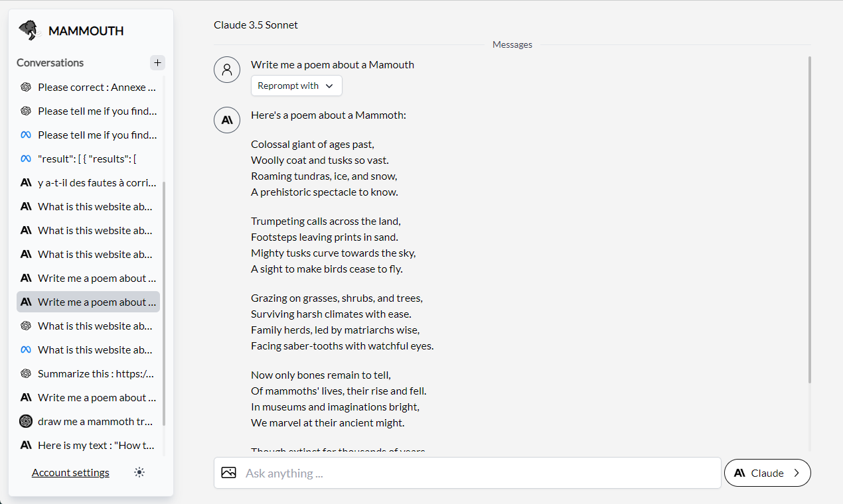Click the image attachment icon in input
The image size is (843, 504).
228,473
